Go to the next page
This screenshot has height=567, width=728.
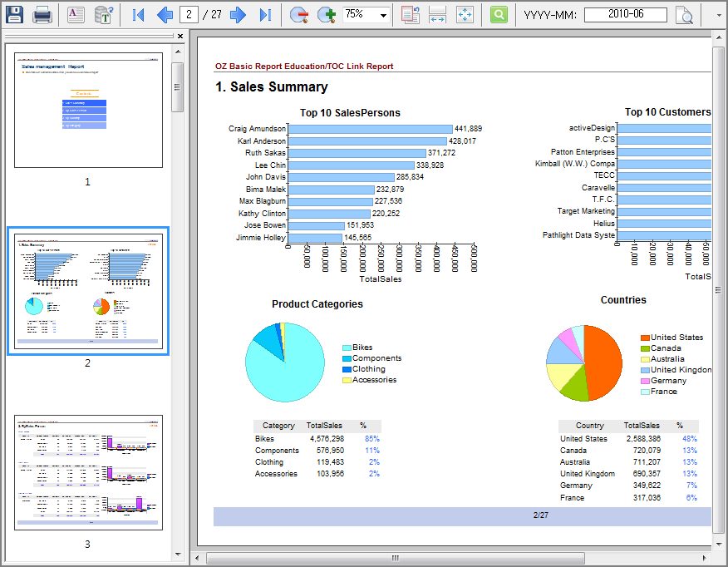(x=238, y=14)
